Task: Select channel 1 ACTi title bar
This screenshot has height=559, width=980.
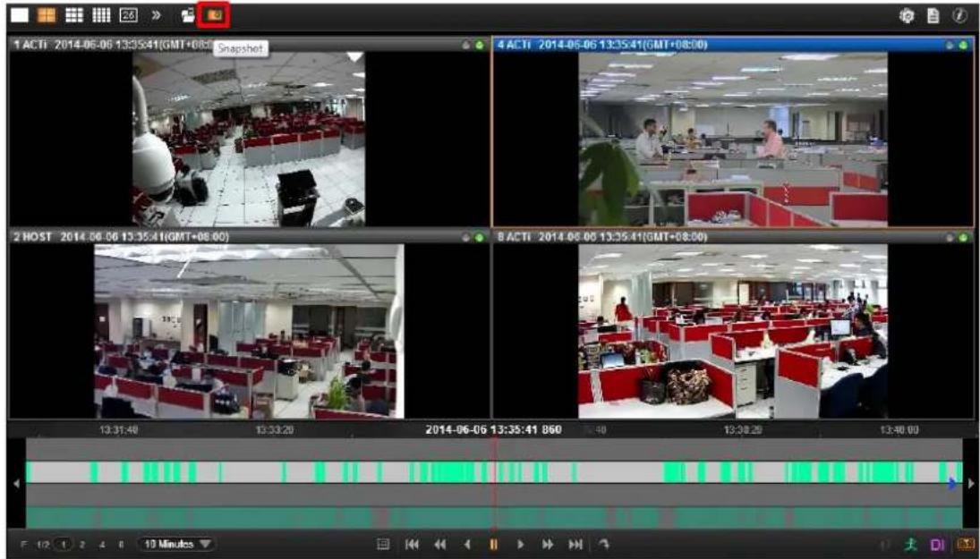Action: (249, 45)
